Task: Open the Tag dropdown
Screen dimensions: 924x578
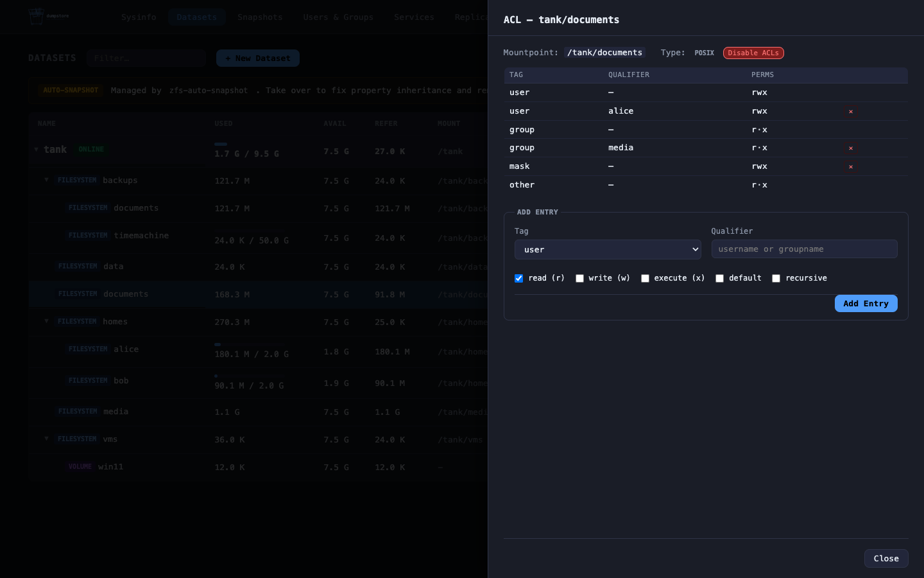Action: (608, 249)
